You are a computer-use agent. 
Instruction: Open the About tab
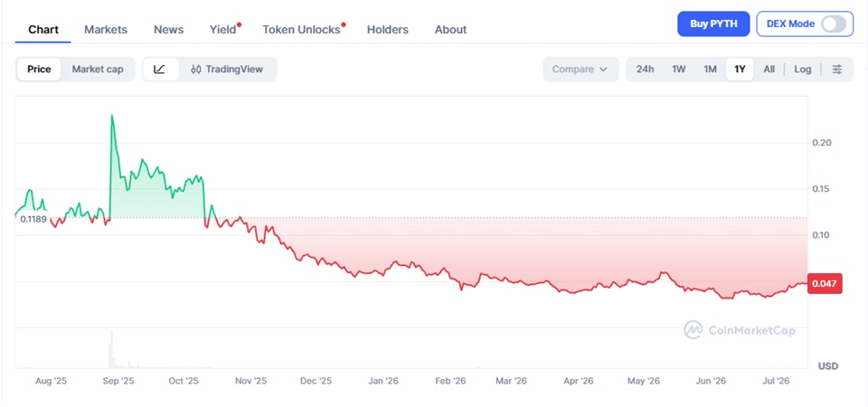click(450, 29)
